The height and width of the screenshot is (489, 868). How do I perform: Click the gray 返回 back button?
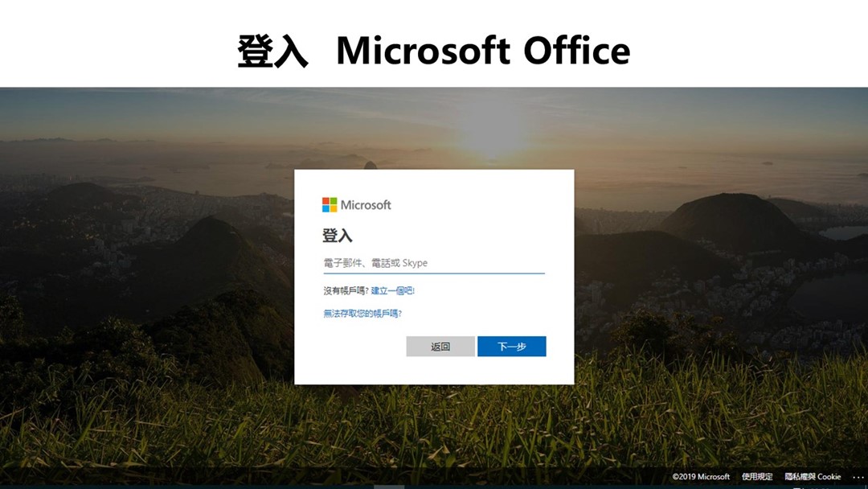(440, 346)
